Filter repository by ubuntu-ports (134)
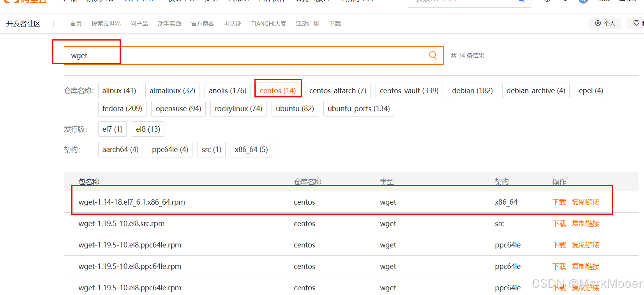This screenshot has width=644, height=295. (359, 108)
